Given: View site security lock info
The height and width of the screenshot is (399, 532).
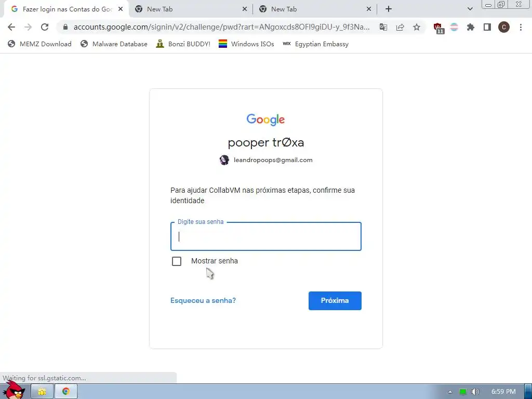Looking at the screenshot, I should pyautogui.click(x=65, y=27).
